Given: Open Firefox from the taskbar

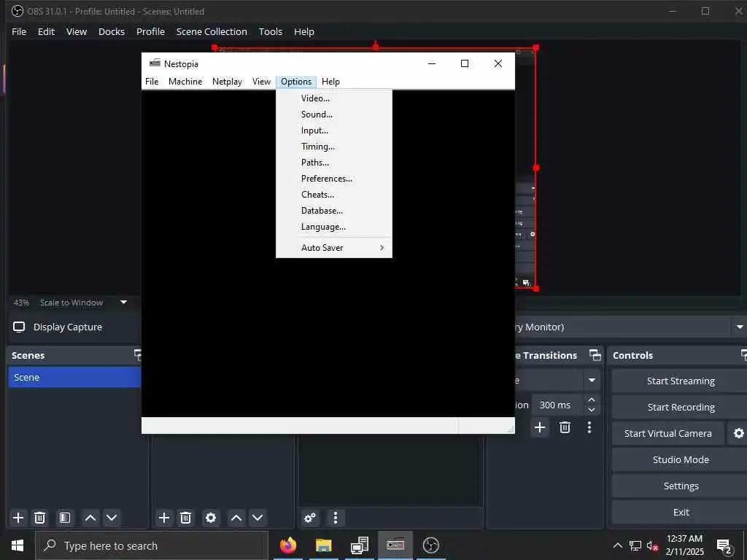Looking at the screenshot, I should [x=287, y=545].
